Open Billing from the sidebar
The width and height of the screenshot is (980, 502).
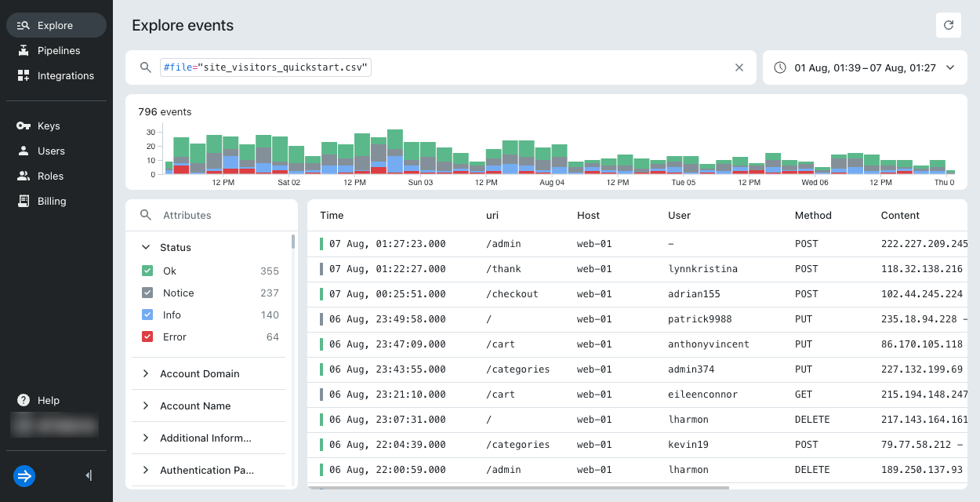[x=56, y=201]
